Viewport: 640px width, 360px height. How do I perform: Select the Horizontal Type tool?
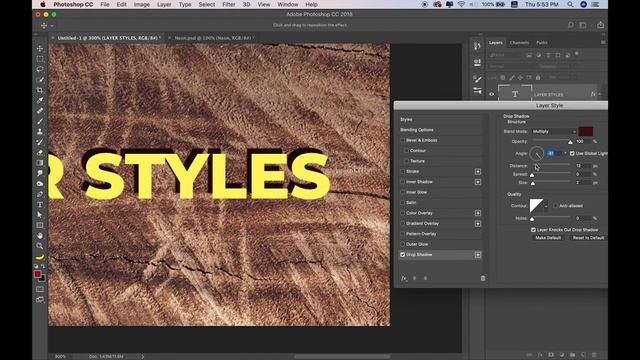[40, 204]
